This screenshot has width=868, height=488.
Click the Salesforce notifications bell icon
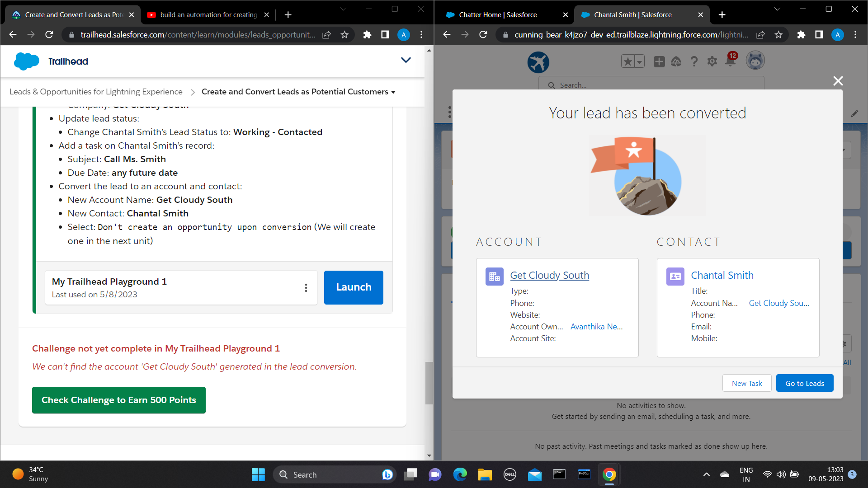coord(730,61)
